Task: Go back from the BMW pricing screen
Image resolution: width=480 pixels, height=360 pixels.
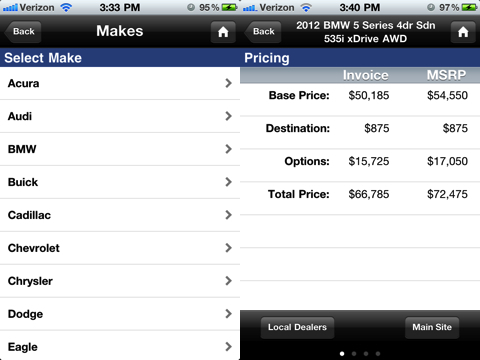Action: [x=263, y=32]
